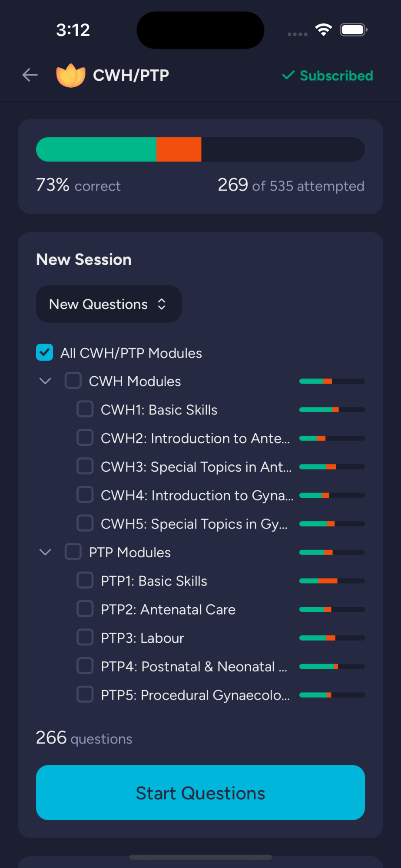
Task: Tap the Start Questions button
Action: [200, 792]
